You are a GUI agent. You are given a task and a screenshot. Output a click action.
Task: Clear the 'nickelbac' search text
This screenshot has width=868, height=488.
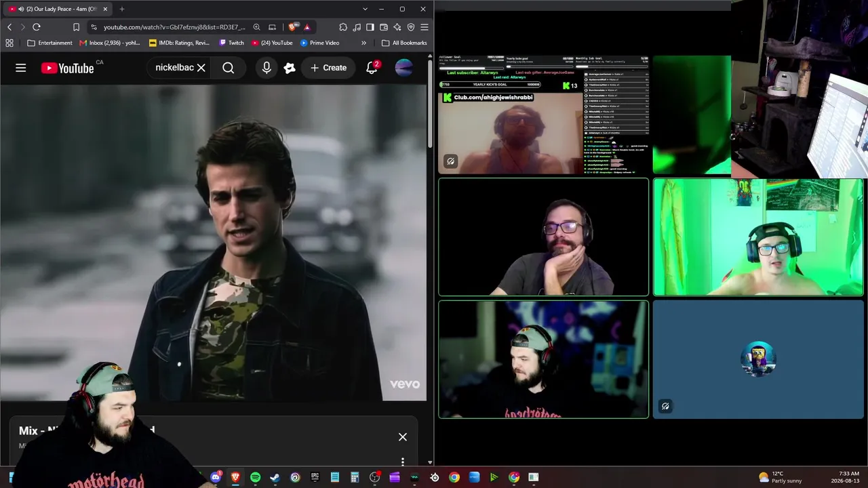(x=201, y=68)
